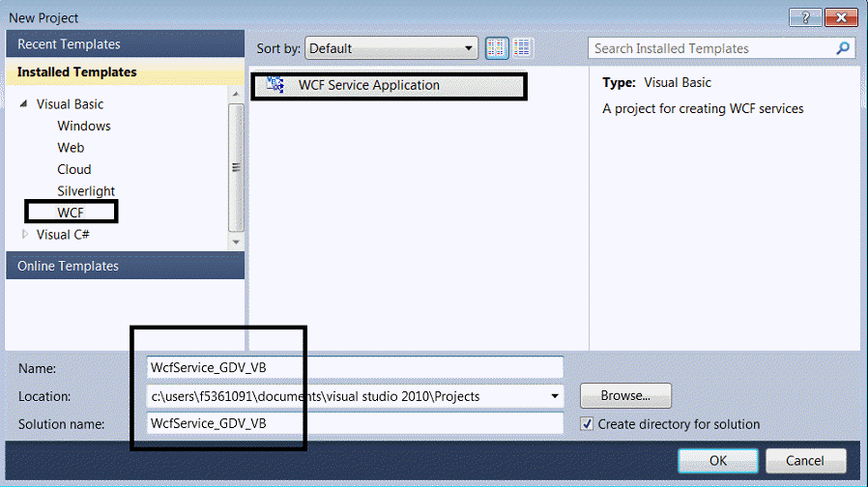Click the WCF Service Application template icon
The height and width of the screenshot is (487, 868).
[x=275, y=85]
